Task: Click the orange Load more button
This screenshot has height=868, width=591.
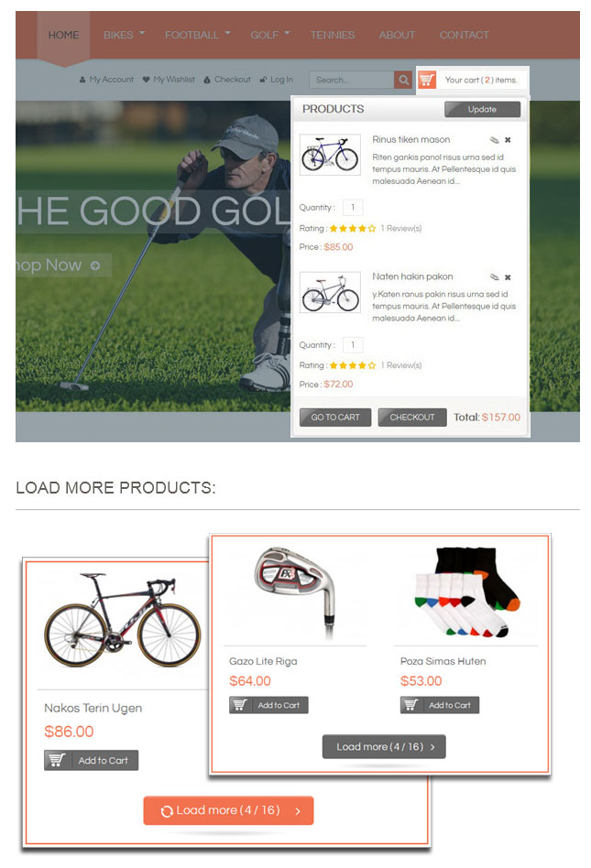Action: click(x=228, y=810)
